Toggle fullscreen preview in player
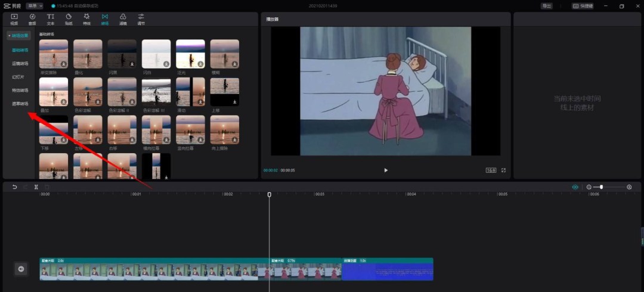Viewport: 644px width, 292px height. pyautogui.click(x=503, y=170)
